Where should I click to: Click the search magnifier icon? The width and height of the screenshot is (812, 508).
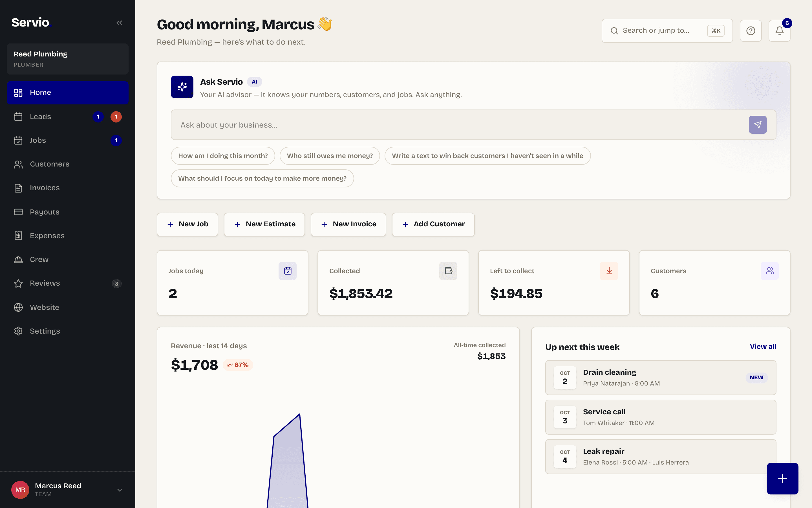(x=614, y=31)
